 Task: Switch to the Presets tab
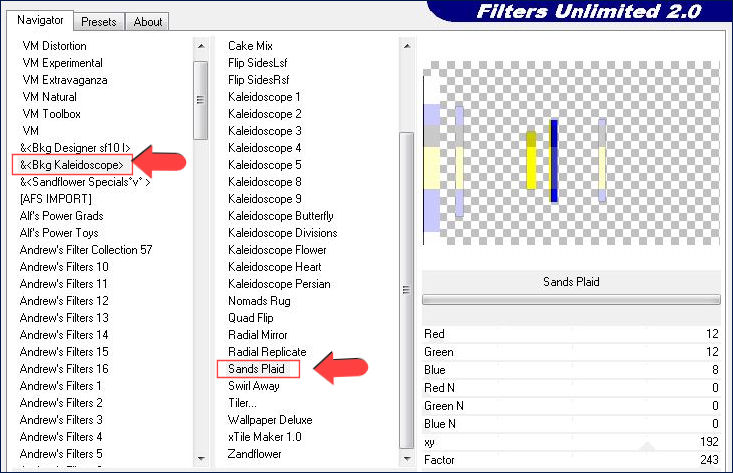point(98,21)
